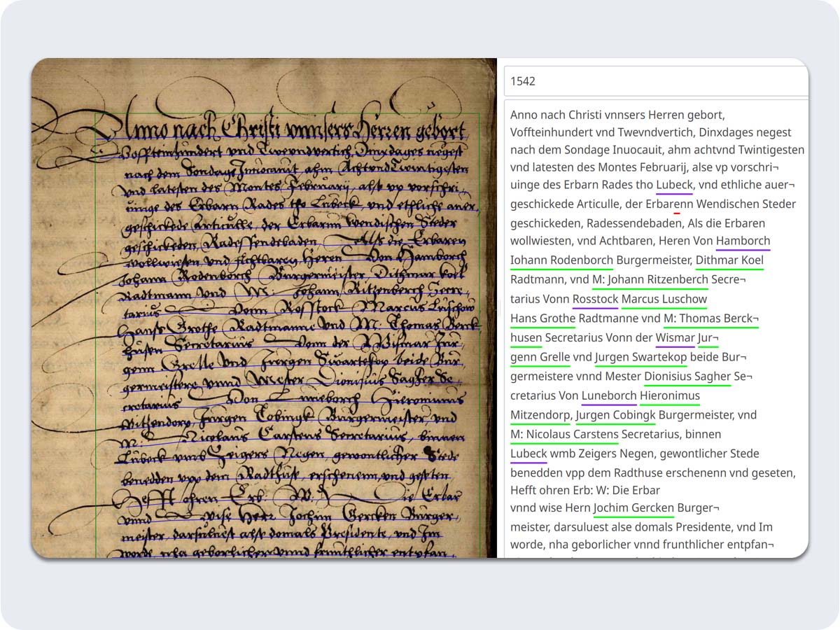Screen dimensions: 840x630
Task: Select the place tag "Rosstock"
Action: 595,299
